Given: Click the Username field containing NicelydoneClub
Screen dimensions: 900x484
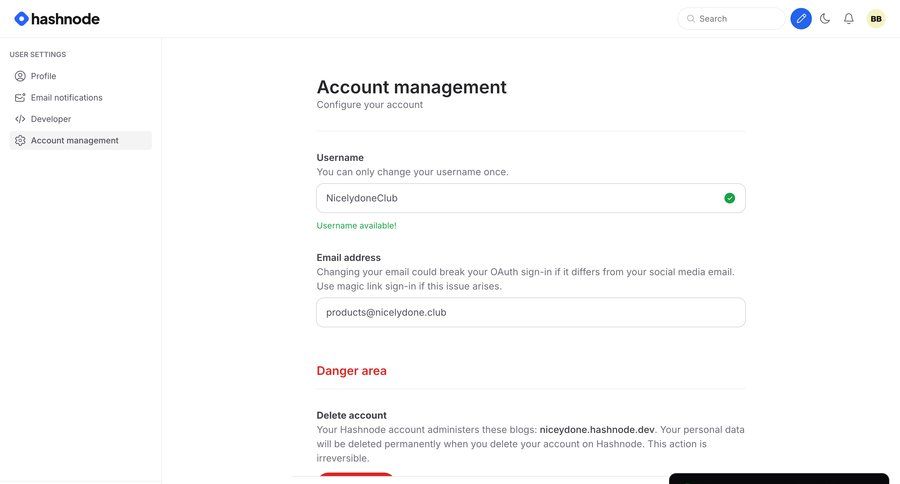Looking at the screenshot, I should pos(530,198).
